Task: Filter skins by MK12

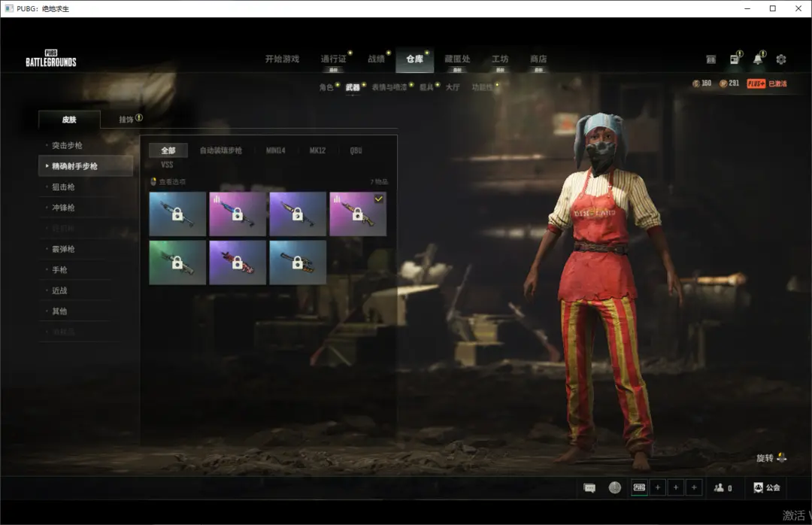Action: tap(317, 150)
